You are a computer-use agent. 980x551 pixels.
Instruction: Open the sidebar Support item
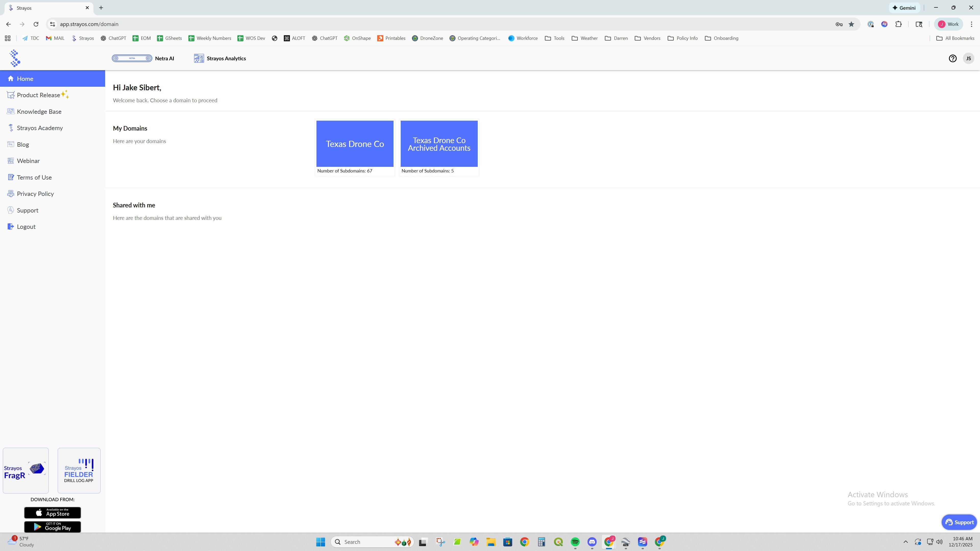point(23,210)
